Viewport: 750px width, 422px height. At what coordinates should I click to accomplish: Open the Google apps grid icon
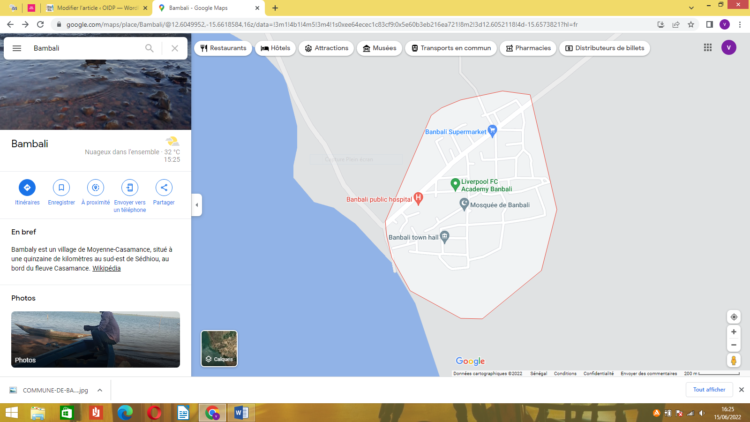point(707,47)
